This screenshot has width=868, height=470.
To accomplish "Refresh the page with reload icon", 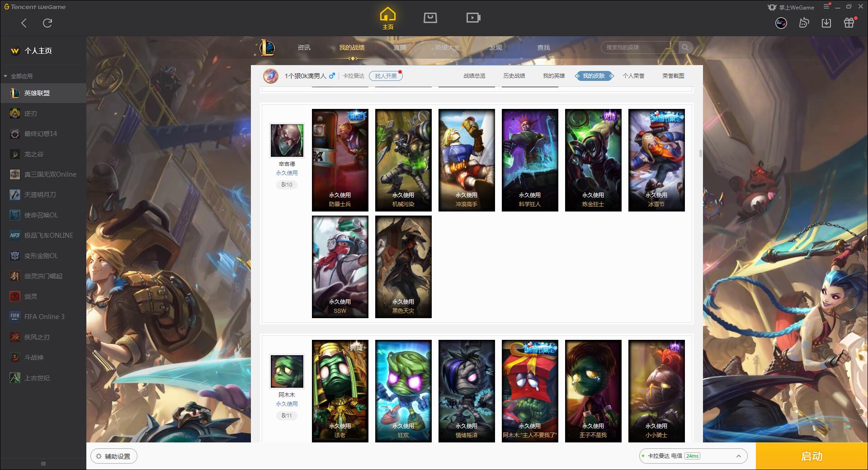I will pos(47,23).
